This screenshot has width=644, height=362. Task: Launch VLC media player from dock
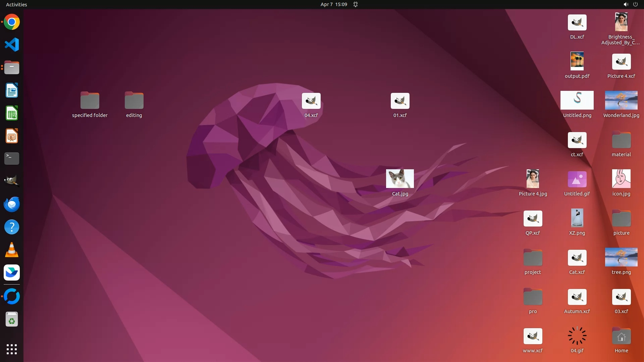tap(12, 250)
